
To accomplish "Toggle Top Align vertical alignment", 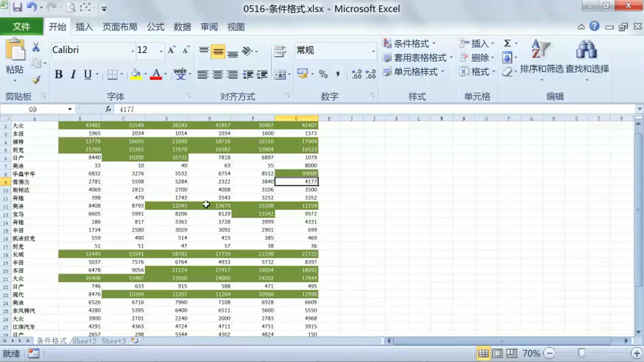I will [204, 51].
